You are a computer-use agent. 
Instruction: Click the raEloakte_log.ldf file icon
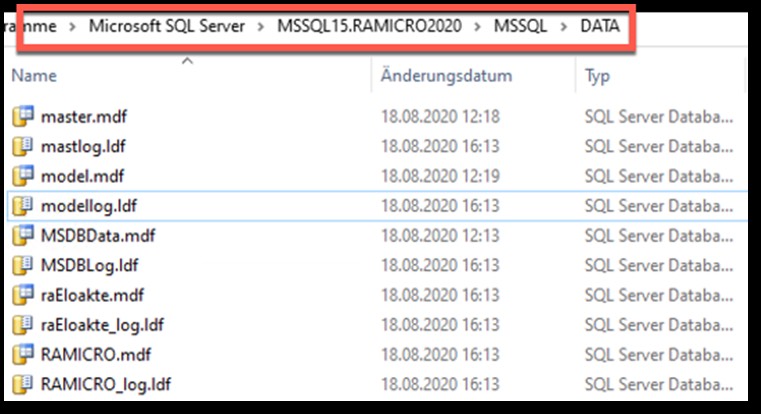[x=23, y=325]
